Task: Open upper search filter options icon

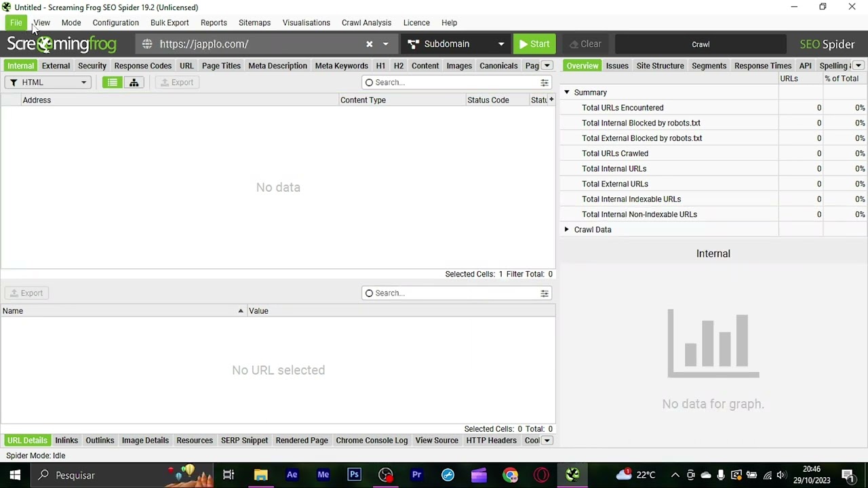Action: [x=544, y=83]
